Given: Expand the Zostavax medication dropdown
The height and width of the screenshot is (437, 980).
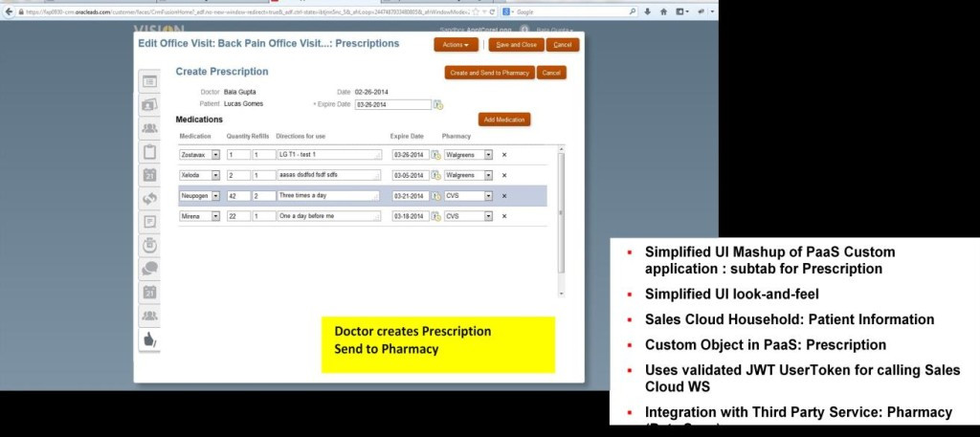Looking at the screenshot, I should [x=215, y=155].
